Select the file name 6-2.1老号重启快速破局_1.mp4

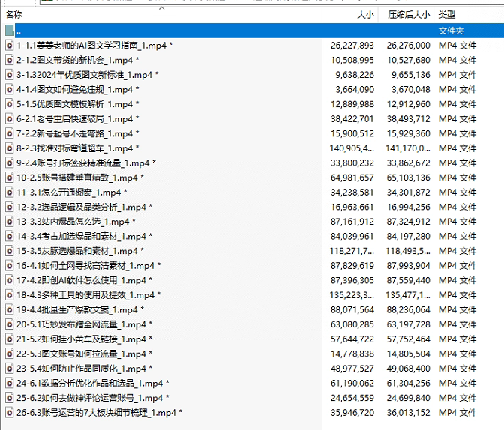tap(74, 118)
